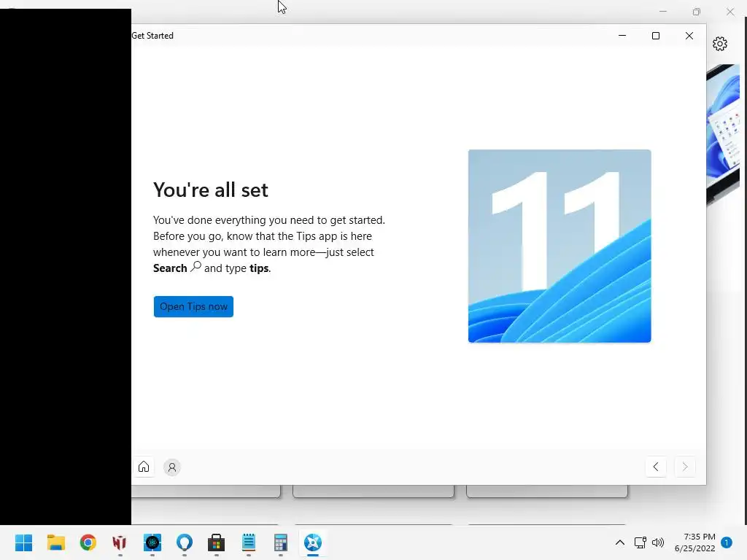Open the dark atom-icon app on taskbar
The image size is (747, 560).
(x=152, y=542)
